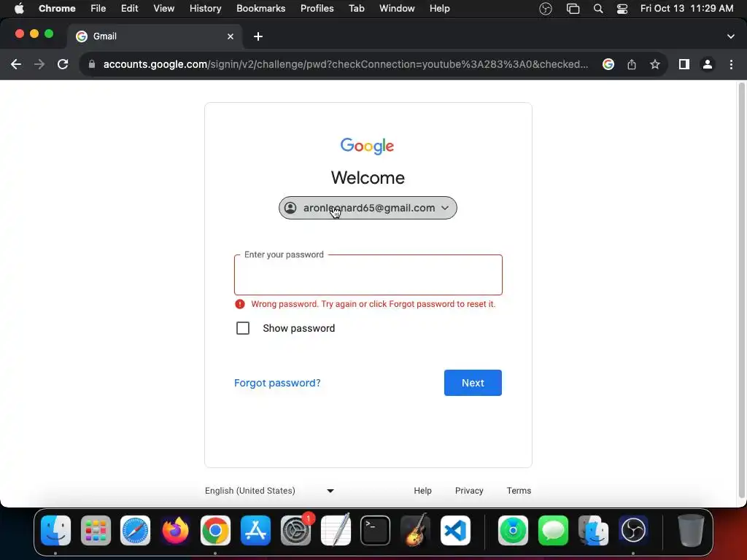Open the Terms link in the footer
Screen dimensions: 747x560
tap(519, 491)
